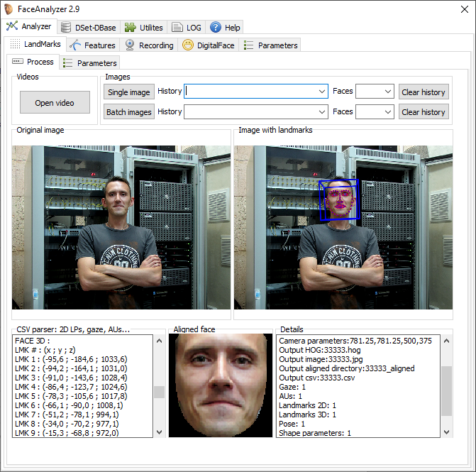Click the Single image button

[x=129, y=92]
